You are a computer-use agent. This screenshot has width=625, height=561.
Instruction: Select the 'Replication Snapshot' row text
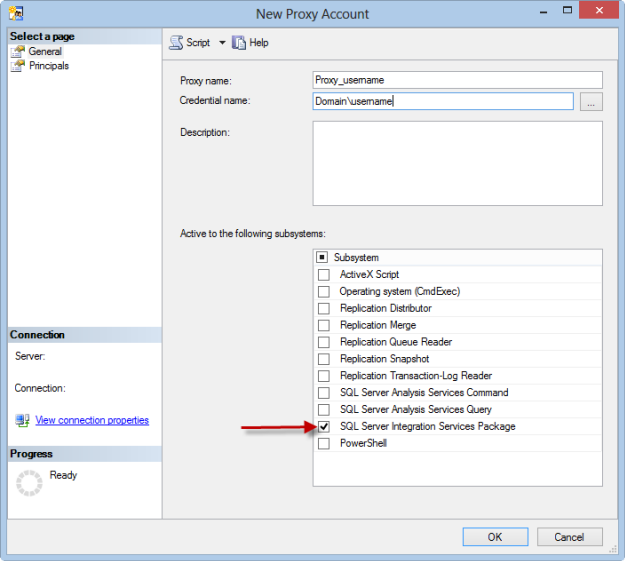(384, 359)
